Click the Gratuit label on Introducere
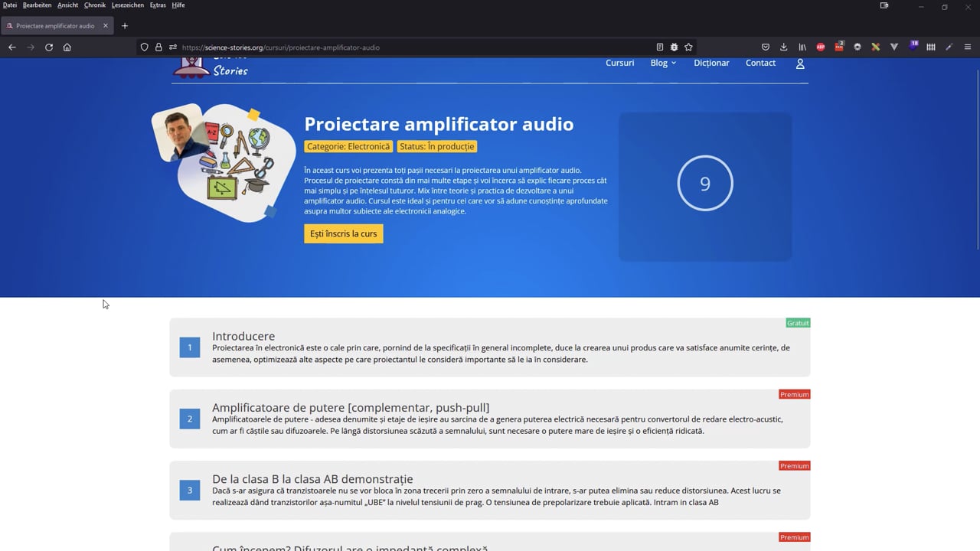980x551 pixels. (798, 323)
